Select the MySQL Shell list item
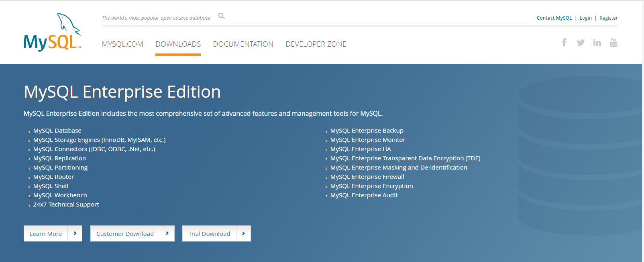The height and width of the screenshot is (262, 644). coord(51,186)
